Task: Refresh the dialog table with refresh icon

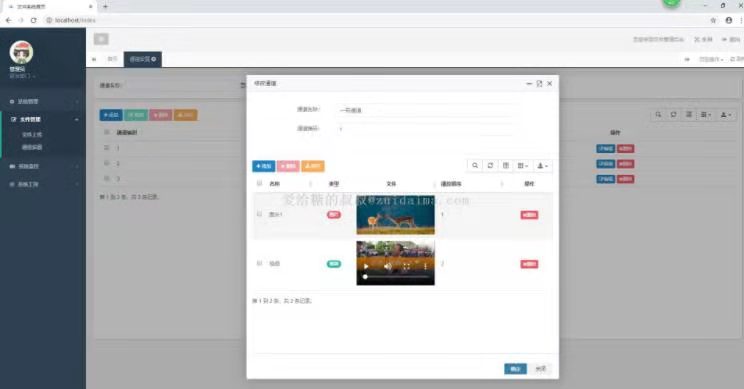Action: (x=490, y=166)
